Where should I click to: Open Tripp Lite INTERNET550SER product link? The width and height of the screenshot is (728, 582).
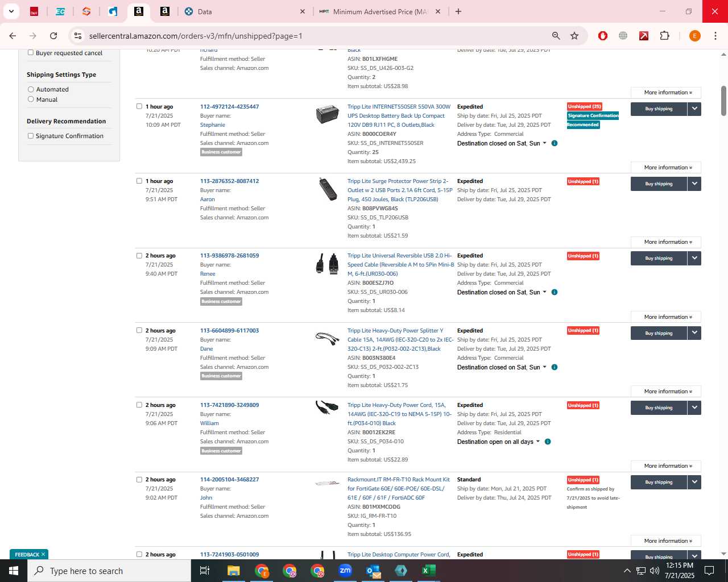tap(400, 116)
